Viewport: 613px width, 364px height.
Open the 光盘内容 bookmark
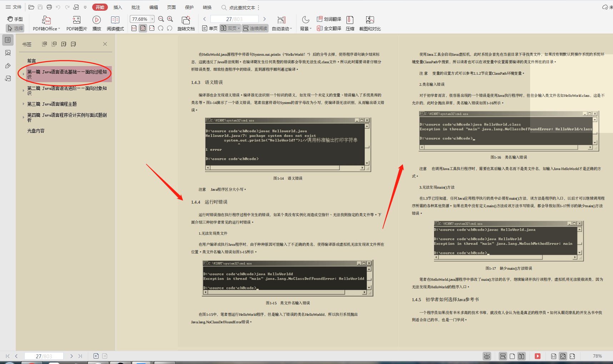point(36,131)
